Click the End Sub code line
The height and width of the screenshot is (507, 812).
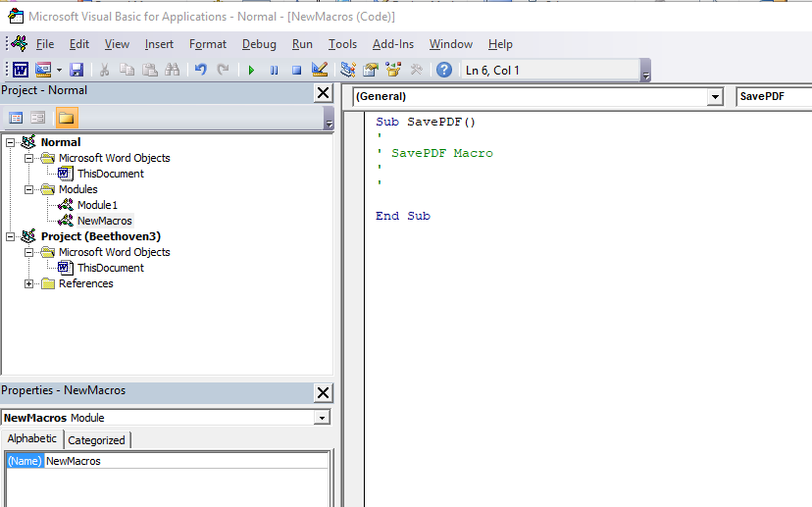point(403,216)
